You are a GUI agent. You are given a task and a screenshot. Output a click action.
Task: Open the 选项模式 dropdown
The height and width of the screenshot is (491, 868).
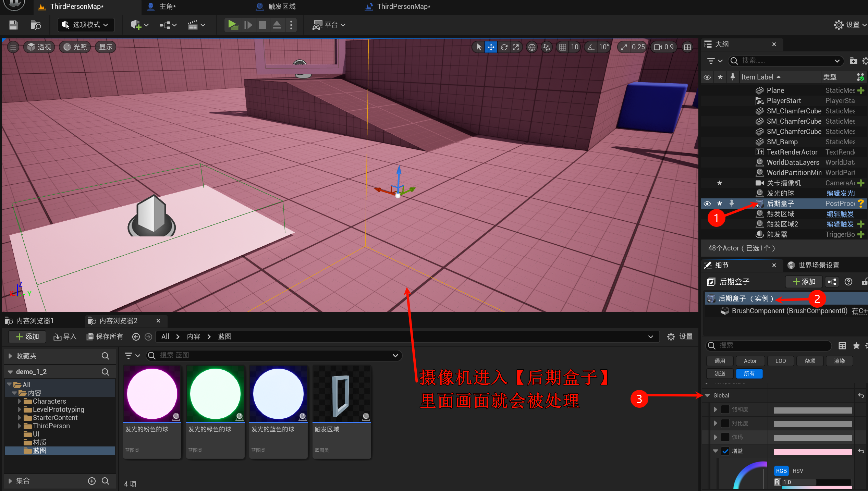pos(86,25)
